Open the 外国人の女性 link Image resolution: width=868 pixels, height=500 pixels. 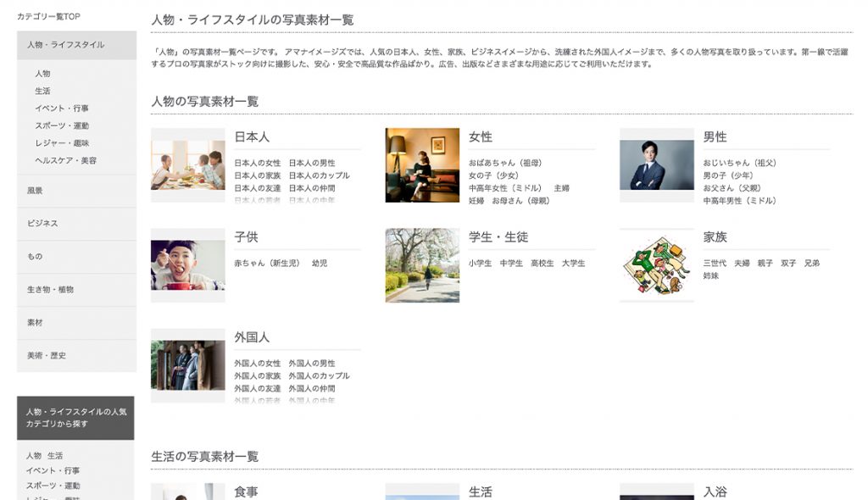[x=258, y=364]
